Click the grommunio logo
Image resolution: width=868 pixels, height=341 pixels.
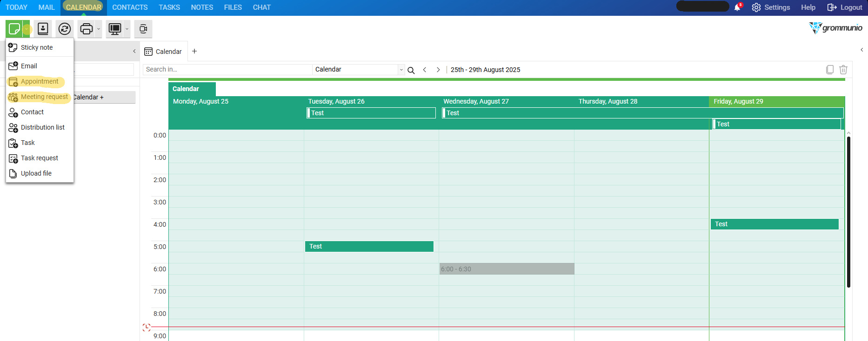pyautogui.click(x=836, y=28)
